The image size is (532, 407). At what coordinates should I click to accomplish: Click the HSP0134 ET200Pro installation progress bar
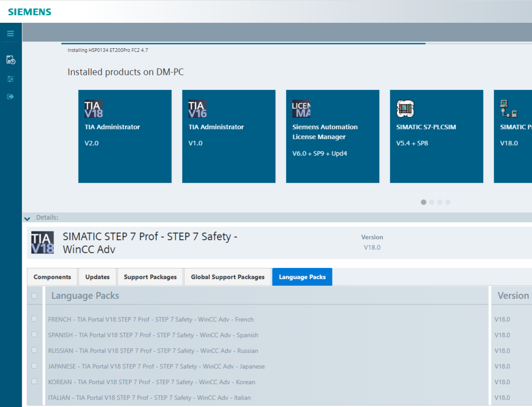coord(244,45)
